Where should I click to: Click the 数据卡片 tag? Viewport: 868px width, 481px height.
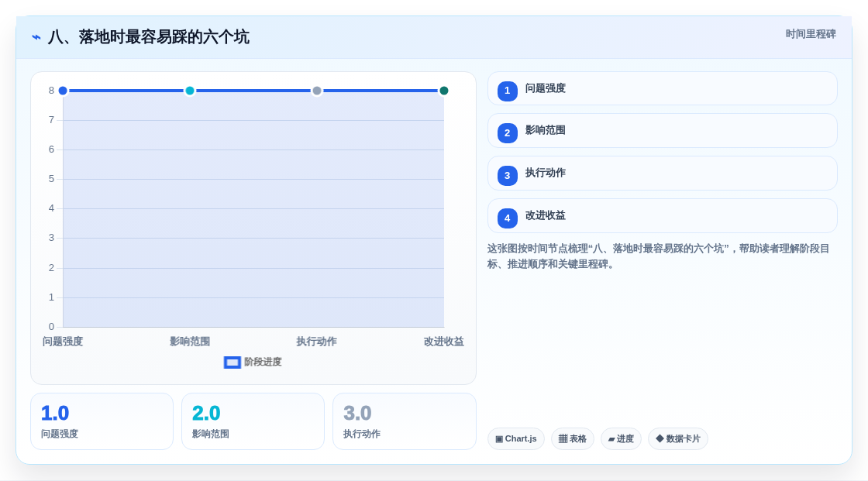point(678,439)
